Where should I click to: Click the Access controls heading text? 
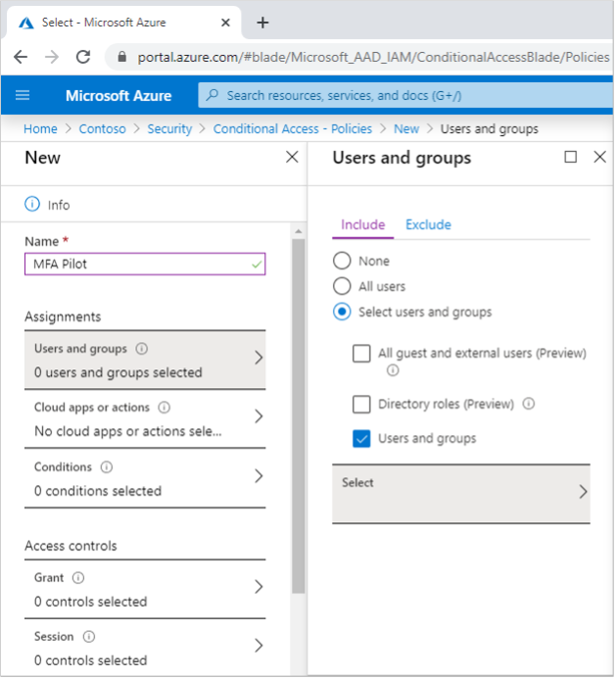(71, 546)
